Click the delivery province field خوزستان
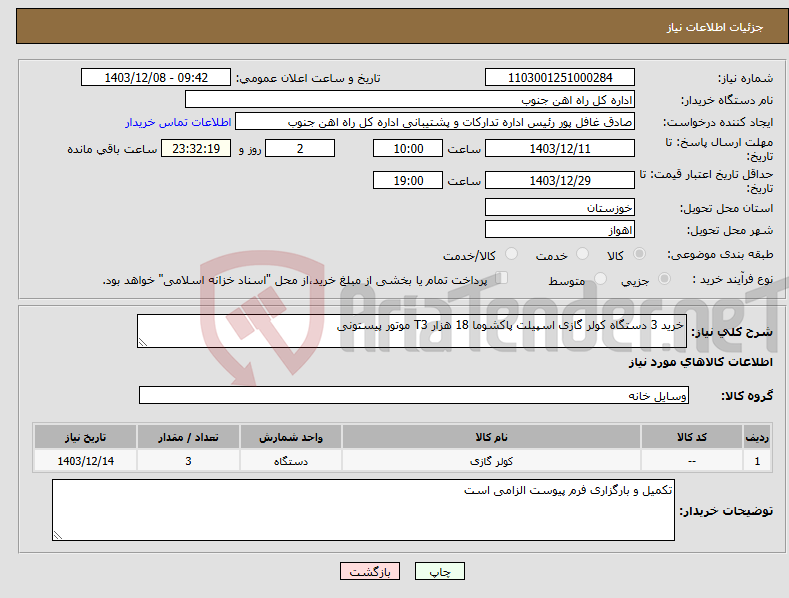Screen dimensions: 789x598 [x=560, y=207]
